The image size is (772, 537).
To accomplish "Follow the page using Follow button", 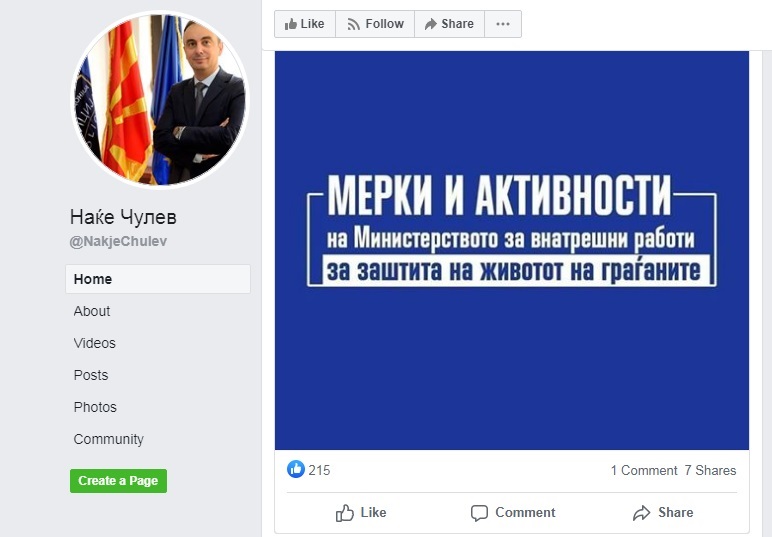I will pyautogui.click(x=375, y=24).
